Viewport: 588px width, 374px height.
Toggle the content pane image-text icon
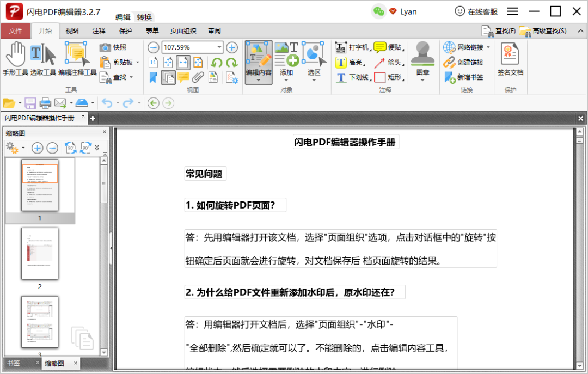click(x=213, y=77)
